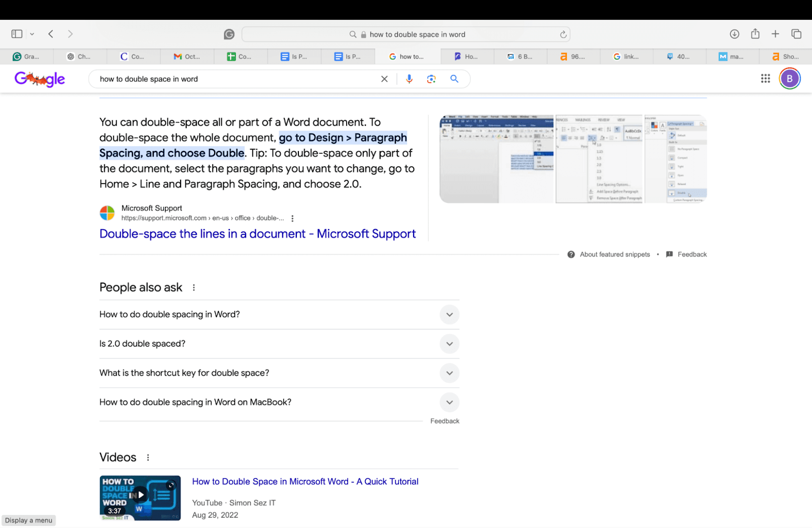This screenshot has height=528, width=812.
Task: Open sidebar options dropdown chevron
Action: click(32, 34)
